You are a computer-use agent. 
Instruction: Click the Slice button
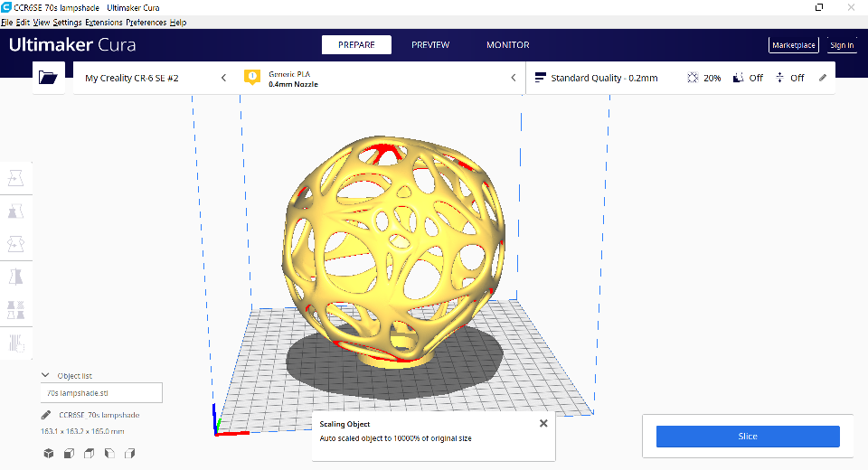pos(748,437)
